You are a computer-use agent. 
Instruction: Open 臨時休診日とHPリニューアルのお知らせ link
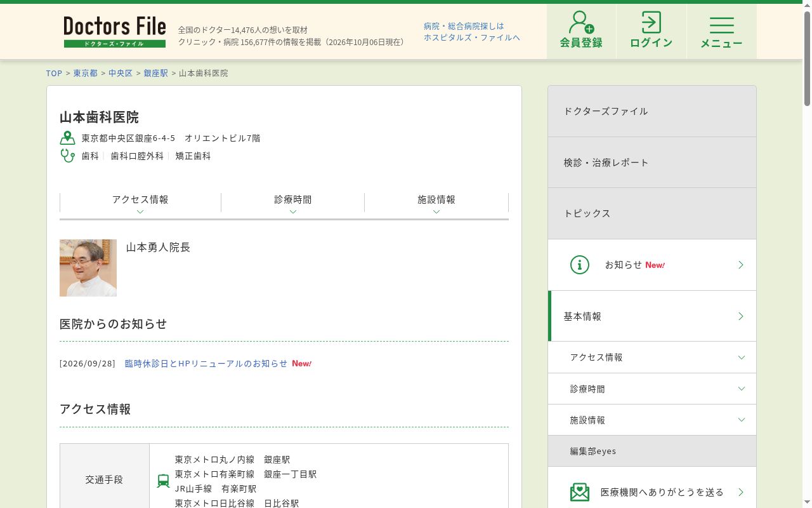point(206,363)
